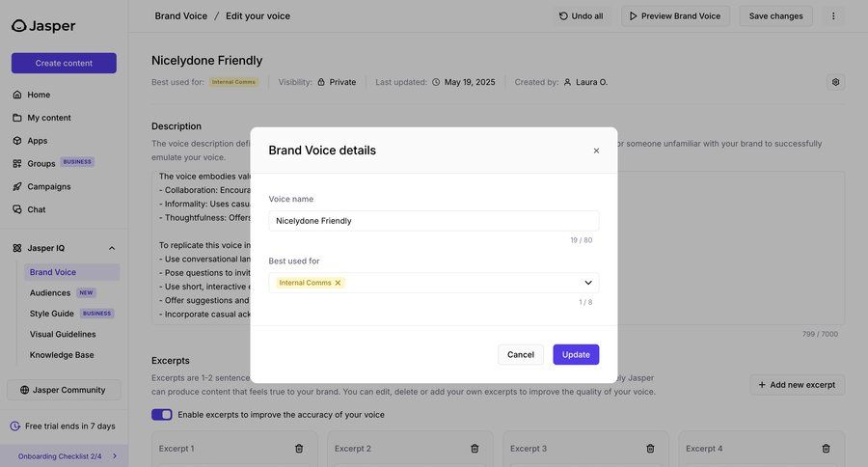Click the Add new excerpt button text

pyautogui.click(x=802, y=384)
